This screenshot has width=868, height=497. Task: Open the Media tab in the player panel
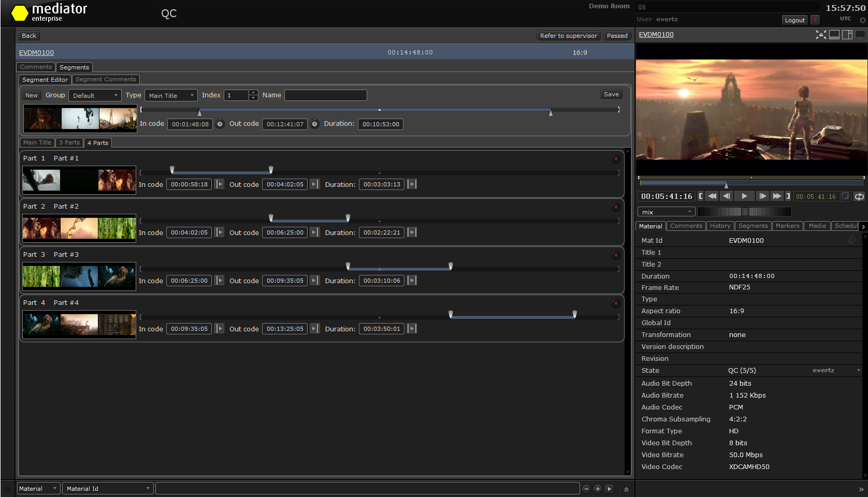(817, 226)
